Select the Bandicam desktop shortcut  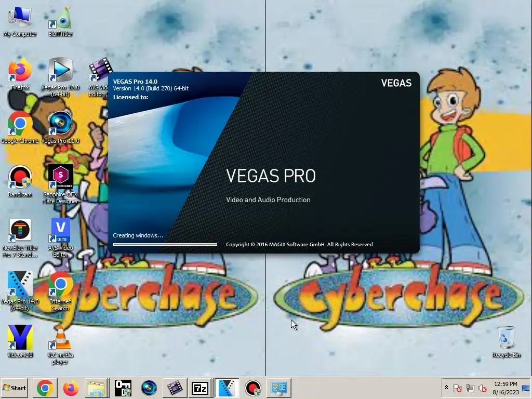(x=20, y=181)
